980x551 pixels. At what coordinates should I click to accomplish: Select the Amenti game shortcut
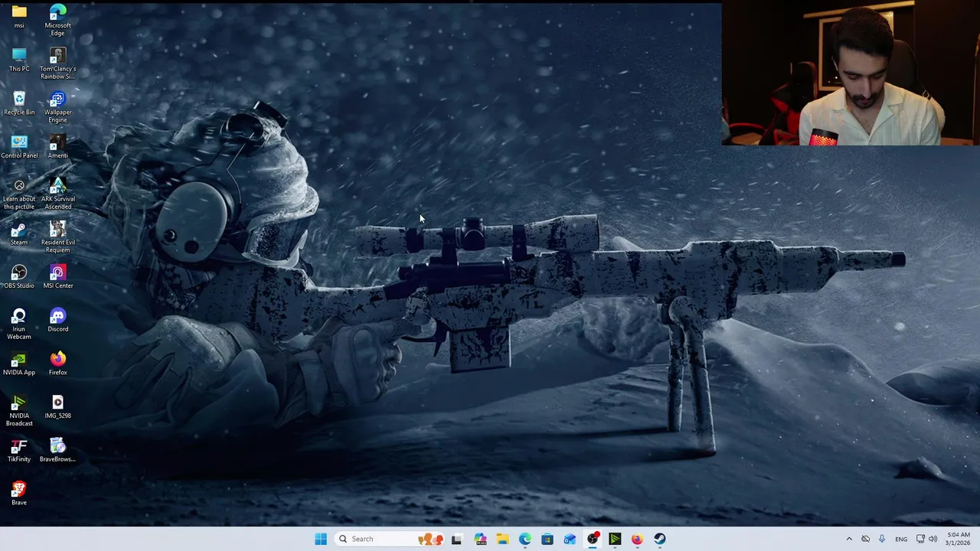pyautogui.click(x=57, y=147)
